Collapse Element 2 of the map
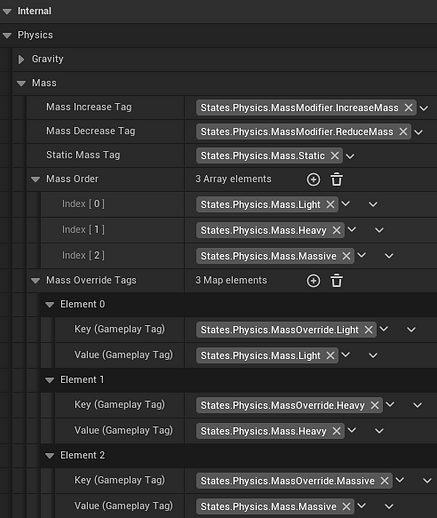The image size is (437, 518). pos(50,456)
